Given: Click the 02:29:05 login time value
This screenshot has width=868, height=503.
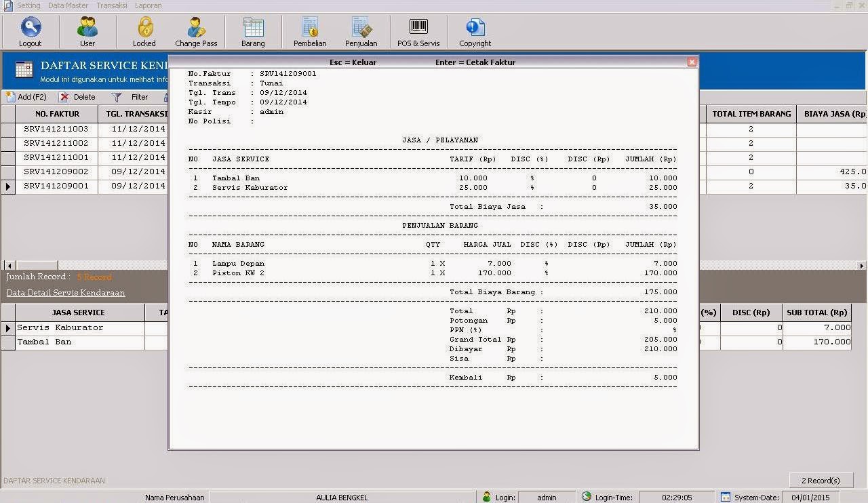Looking at the screenshot, I should 677,497.
